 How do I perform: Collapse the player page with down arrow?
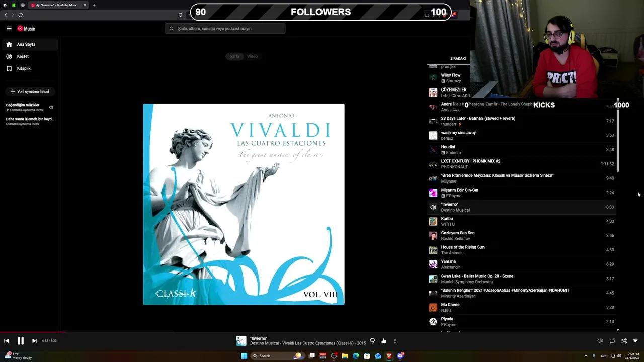(x=635, y=341)
